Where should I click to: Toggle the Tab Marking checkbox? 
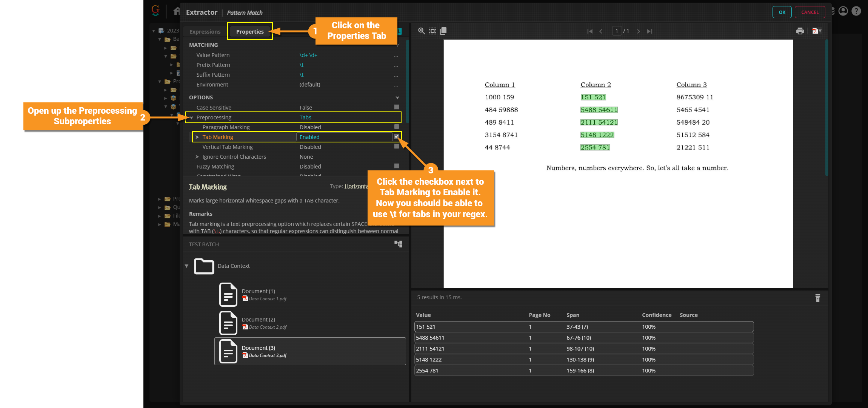[397, 137]
